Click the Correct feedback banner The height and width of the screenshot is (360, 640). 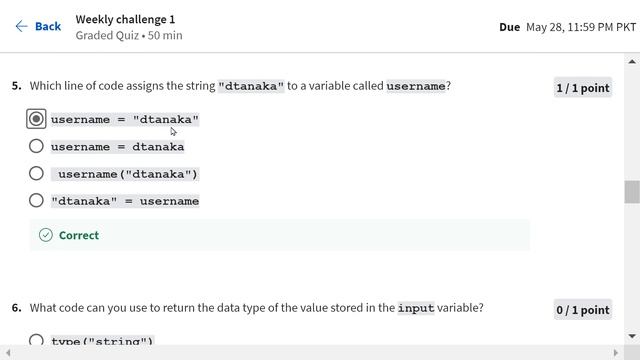[280, 235]
